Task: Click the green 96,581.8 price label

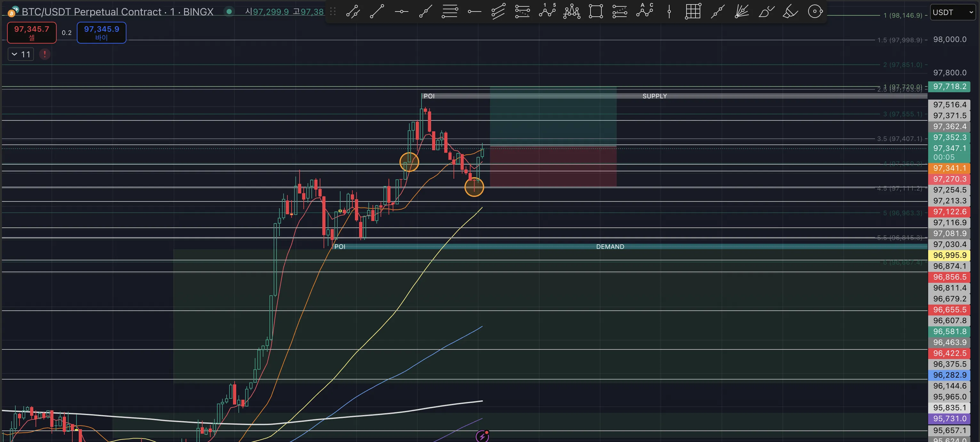Action: click(x=949, y=331)
